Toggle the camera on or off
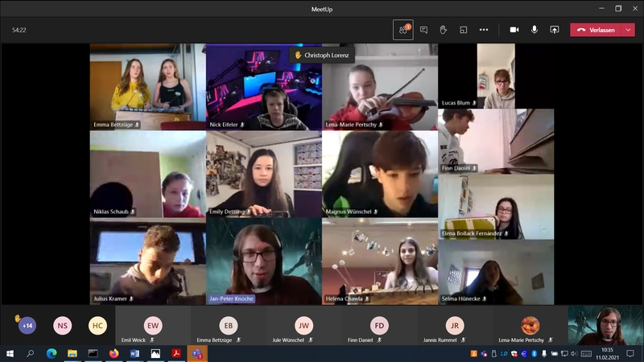644x362 pixels. click(514, 30)
